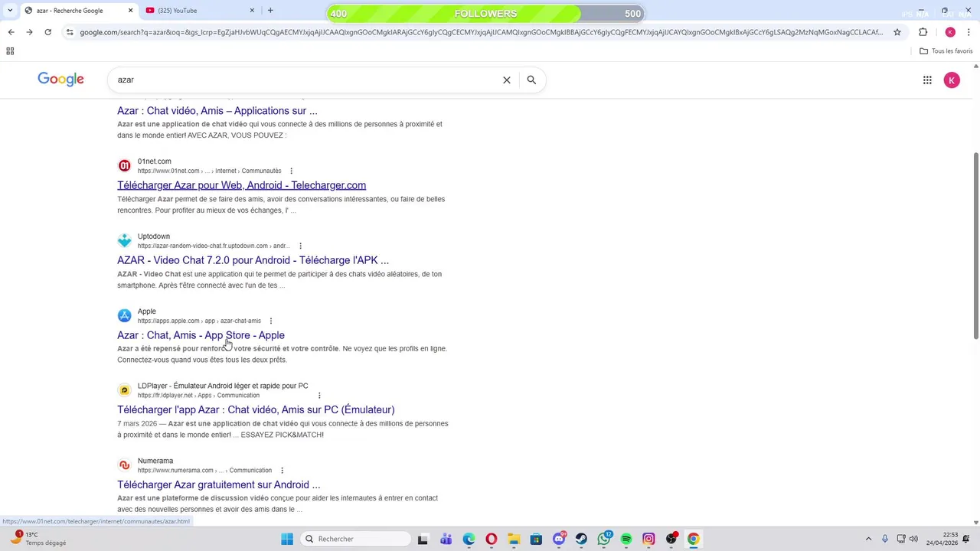980x551 pixels.
Task: Open a new browser tab
Action: [x=270, y=11]
